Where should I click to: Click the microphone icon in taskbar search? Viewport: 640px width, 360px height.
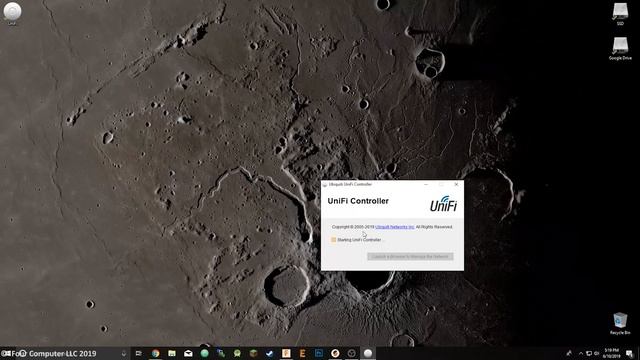124,354
